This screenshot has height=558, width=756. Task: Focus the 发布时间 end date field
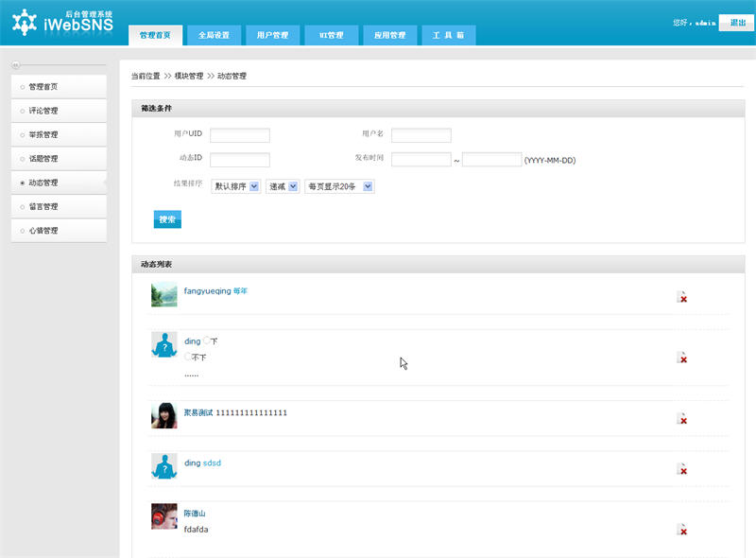pyautogui.click(x=491, y=159)
